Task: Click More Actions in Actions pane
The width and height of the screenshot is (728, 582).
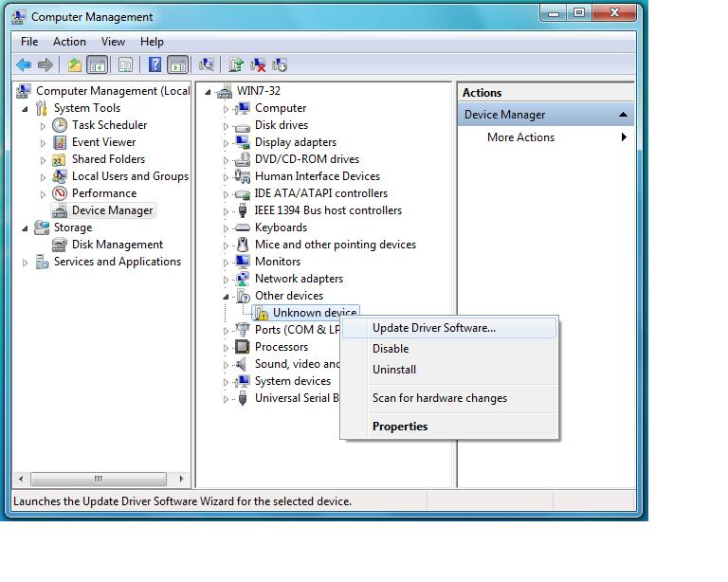Action: click(x=520, y=136)
